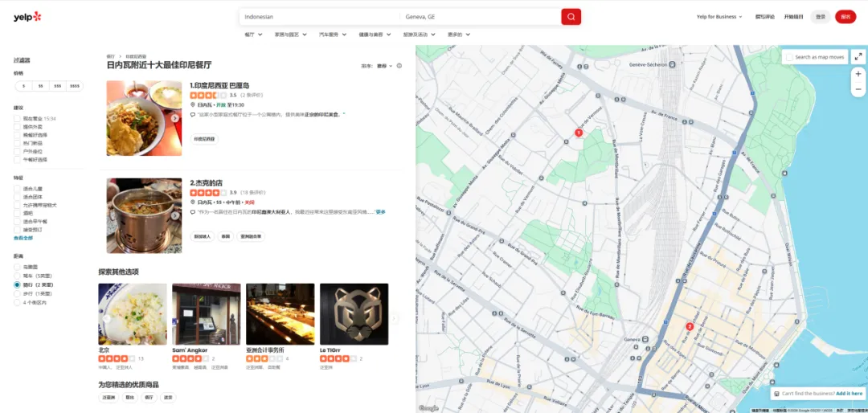Toggle 适合团体 checkbox
This screenshot has height=413, width=868.
pyautogui.click(x=17, y=197)
